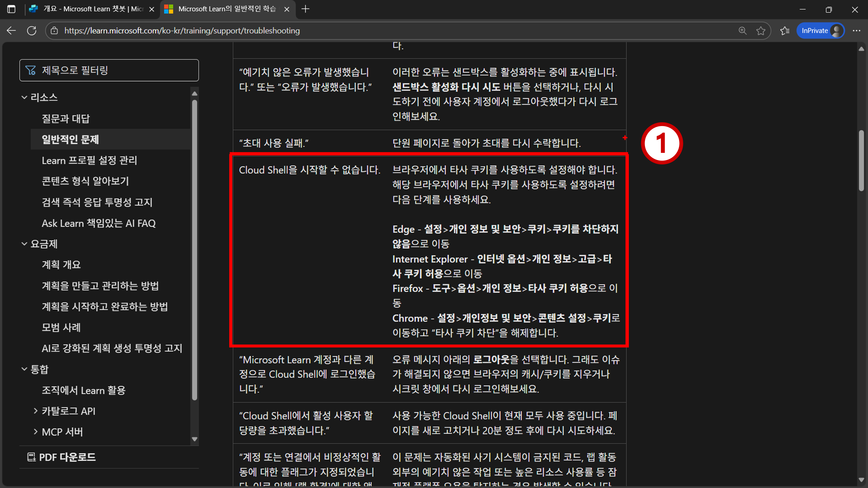Click the PDF 다운로드 button

point(62,457)
